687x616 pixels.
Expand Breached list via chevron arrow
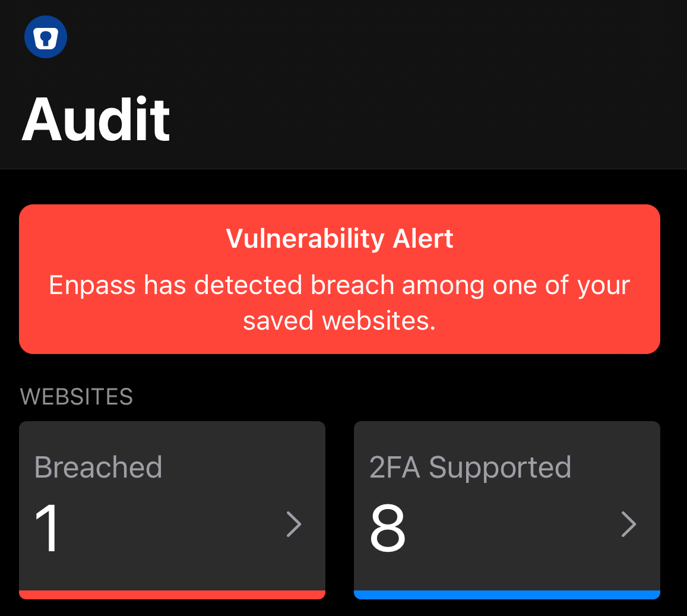click(x=294, y=524)
